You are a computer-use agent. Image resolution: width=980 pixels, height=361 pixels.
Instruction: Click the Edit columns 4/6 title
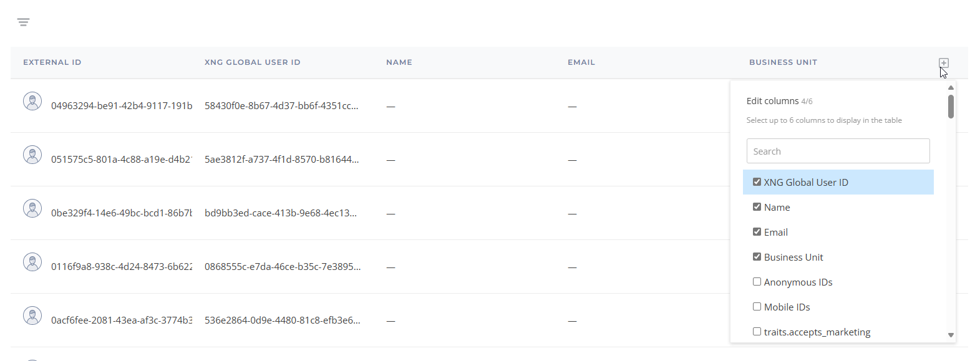click(779, 101)
